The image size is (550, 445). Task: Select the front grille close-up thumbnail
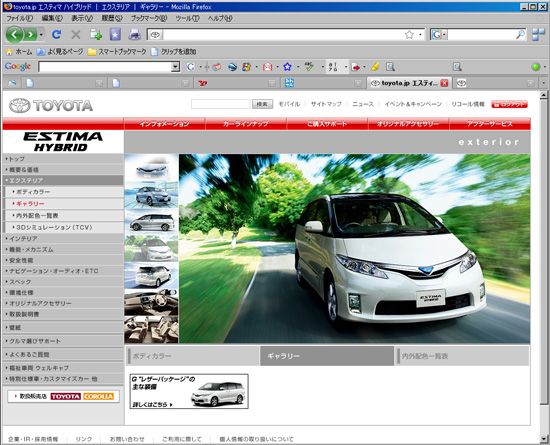click(151, 167)
